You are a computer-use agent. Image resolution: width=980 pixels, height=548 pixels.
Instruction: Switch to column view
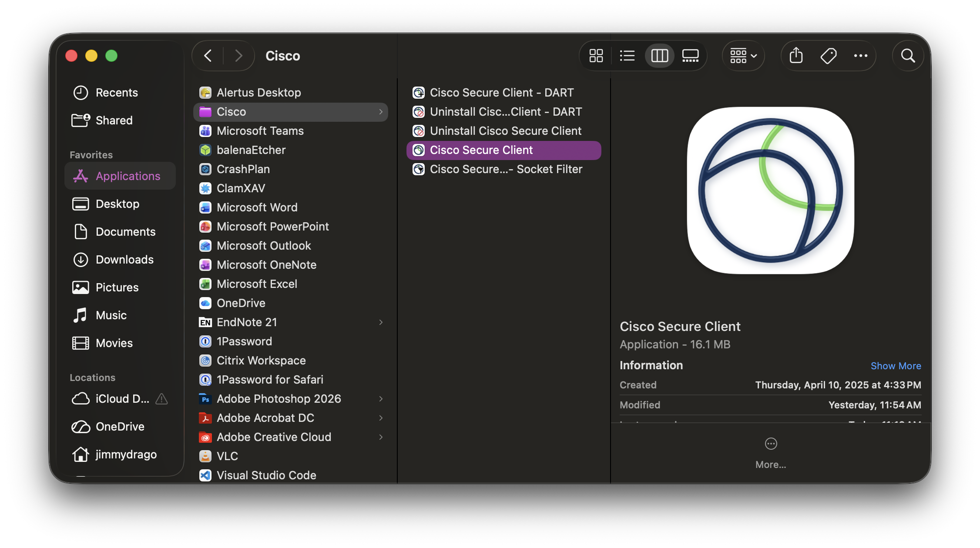coord(659,56)
